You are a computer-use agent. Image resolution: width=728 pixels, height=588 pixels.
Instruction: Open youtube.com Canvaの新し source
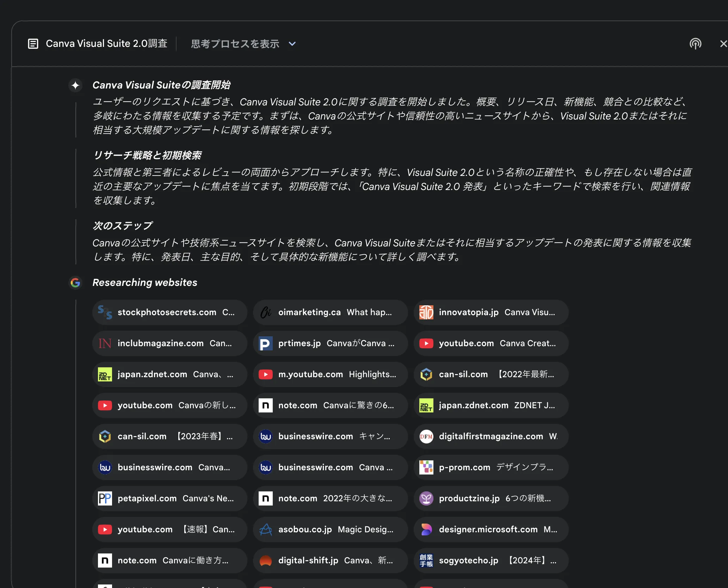pyautogui.click(x=170, y=405)
